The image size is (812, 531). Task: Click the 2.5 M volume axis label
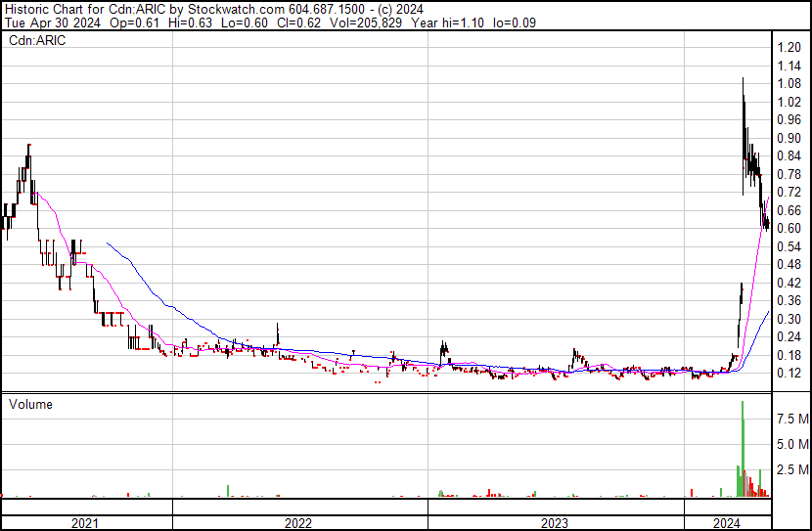tap(790, 470)
